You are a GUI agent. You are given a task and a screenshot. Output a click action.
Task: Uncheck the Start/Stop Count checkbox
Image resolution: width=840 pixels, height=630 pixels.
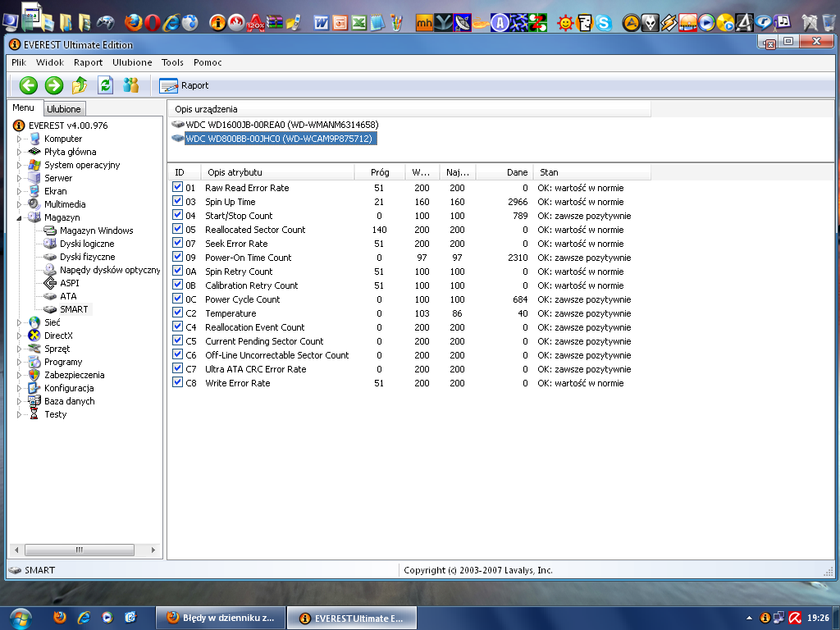tap(177, 216)
